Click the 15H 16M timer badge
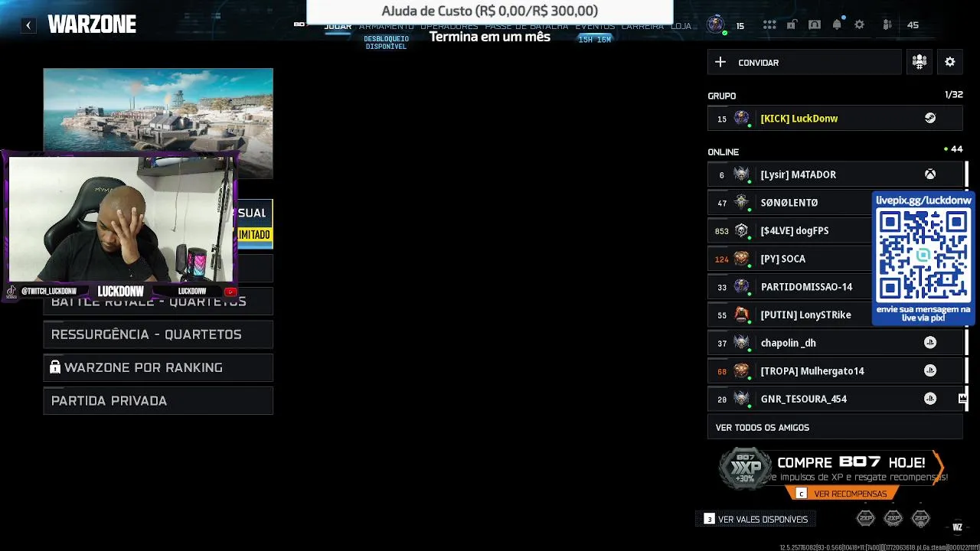980x551 pixels. [x=595, y=39]
